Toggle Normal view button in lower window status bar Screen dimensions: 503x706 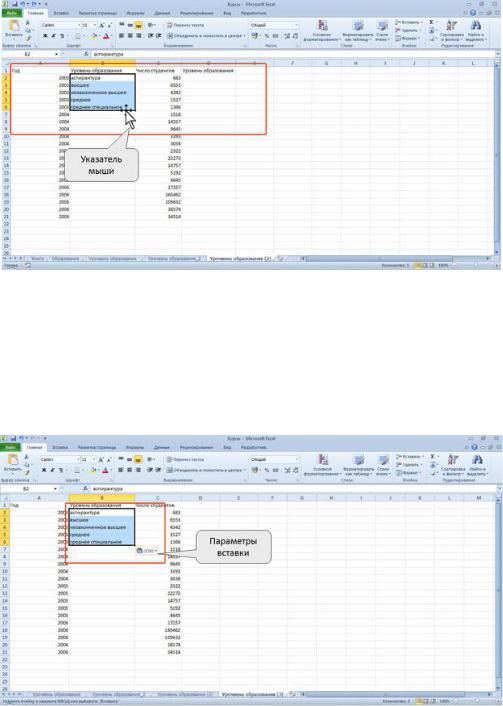point(417,701)
